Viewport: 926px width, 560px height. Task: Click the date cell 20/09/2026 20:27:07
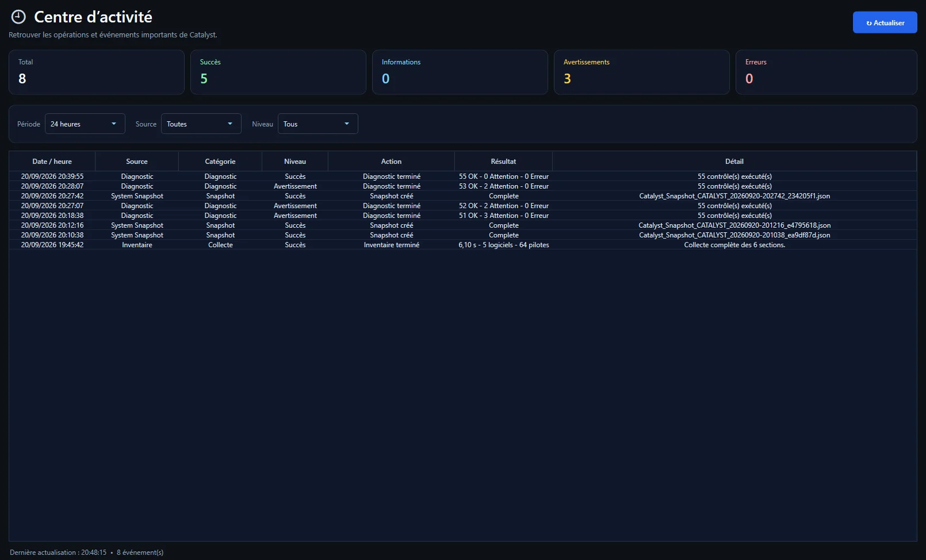click(52, 206)
